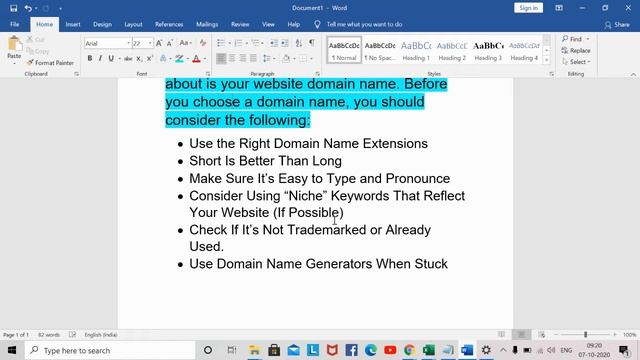Apply superscript formatting
This screenshot has width=640, height=360.
150,59
